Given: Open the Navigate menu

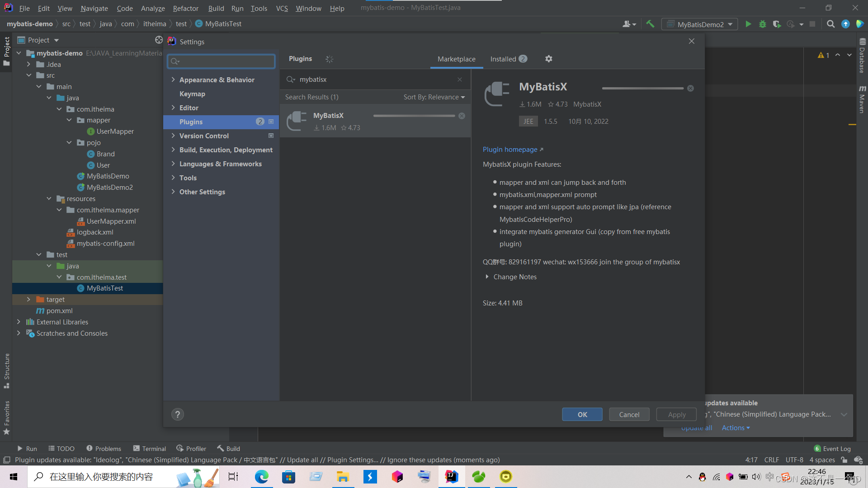Looking at the screenshot, I should [94, 8].
